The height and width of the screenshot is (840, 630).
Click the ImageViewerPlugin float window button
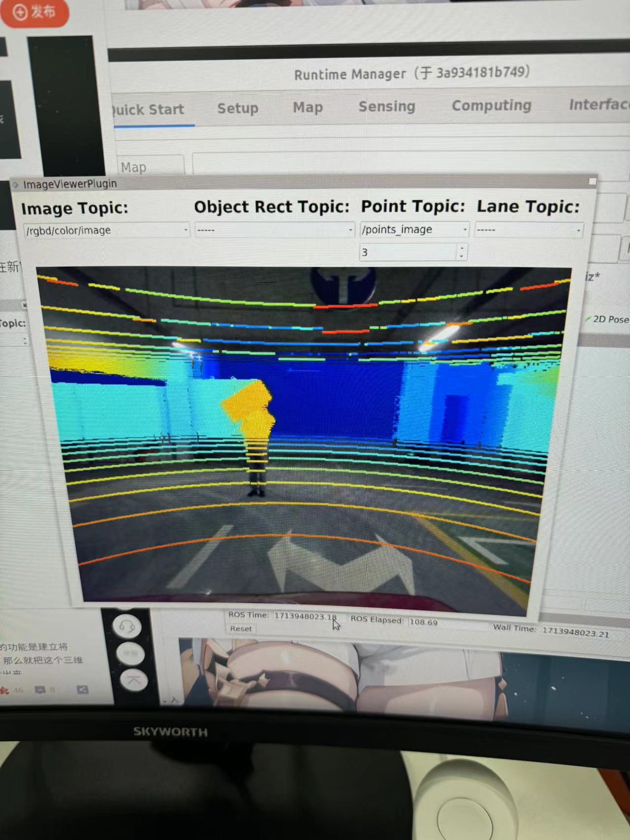coord(593,182)
